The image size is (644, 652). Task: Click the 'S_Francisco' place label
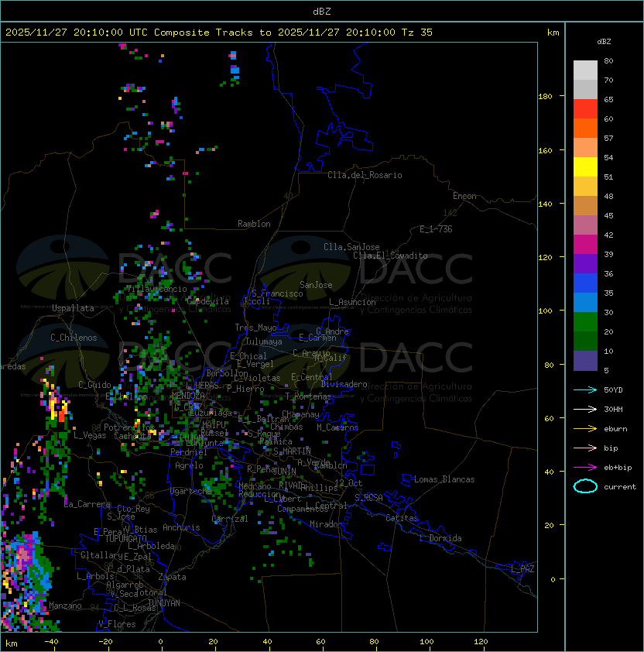click(277, 294)
